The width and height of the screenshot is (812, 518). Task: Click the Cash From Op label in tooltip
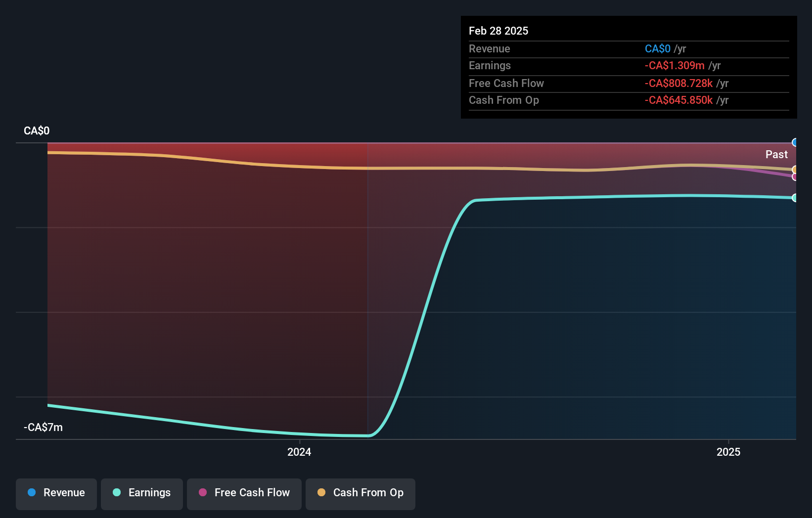point(504,100)
